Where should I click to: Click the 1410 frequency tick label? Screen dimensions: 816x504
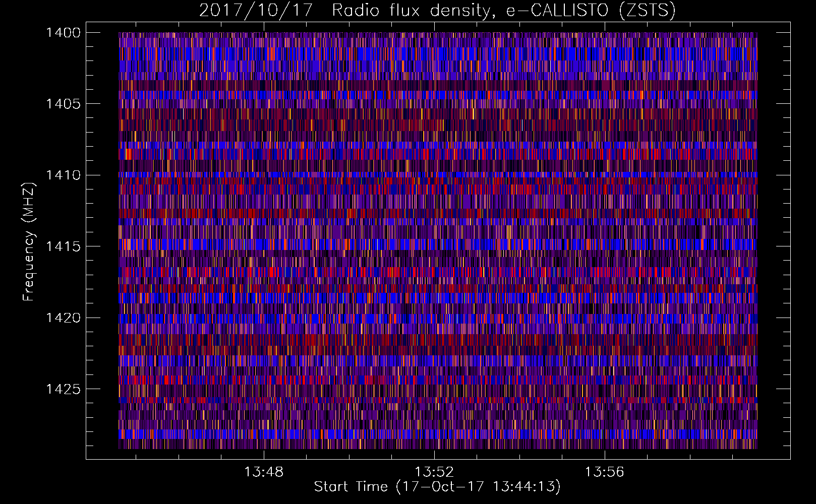tap(63, 175)
